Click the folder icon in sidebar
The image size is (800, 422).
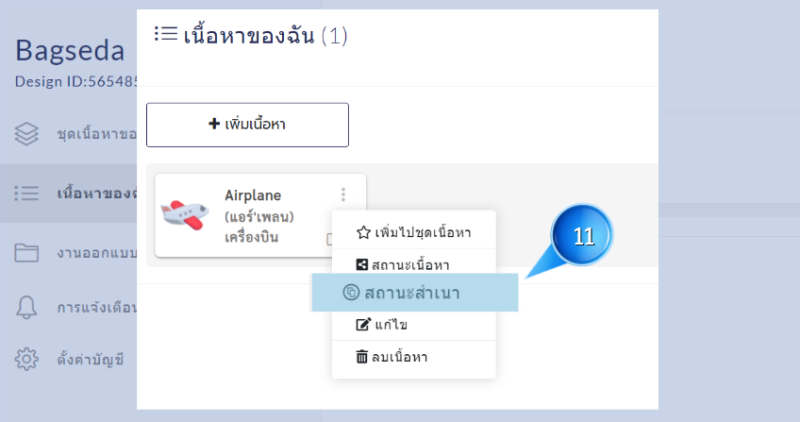click(x=27, y=252)
